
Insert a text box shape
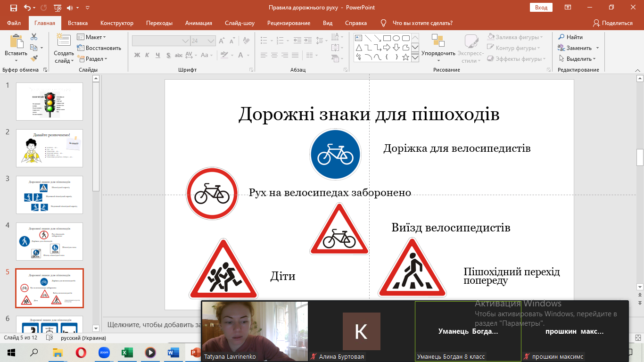click(x=358, y=38)
